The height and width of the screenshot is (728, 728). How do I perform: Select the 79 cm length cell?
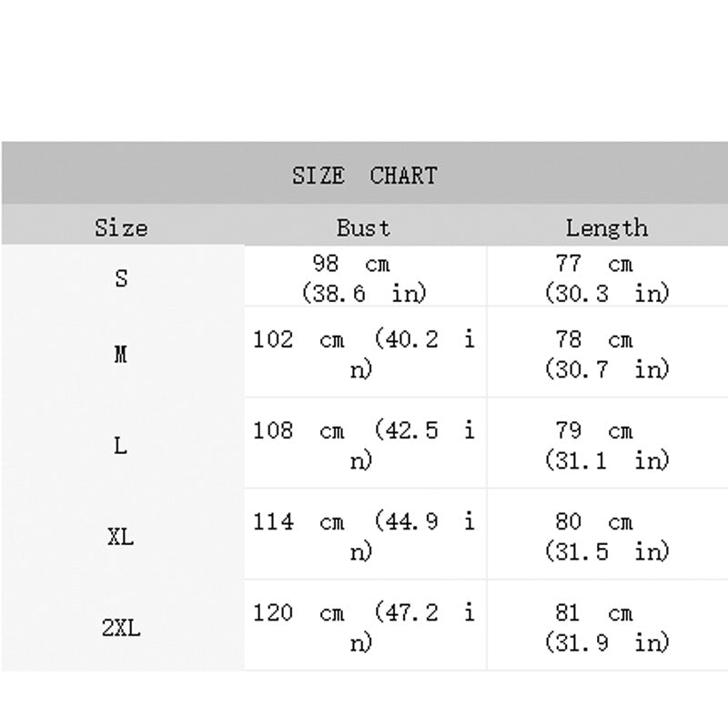(607, 443)
